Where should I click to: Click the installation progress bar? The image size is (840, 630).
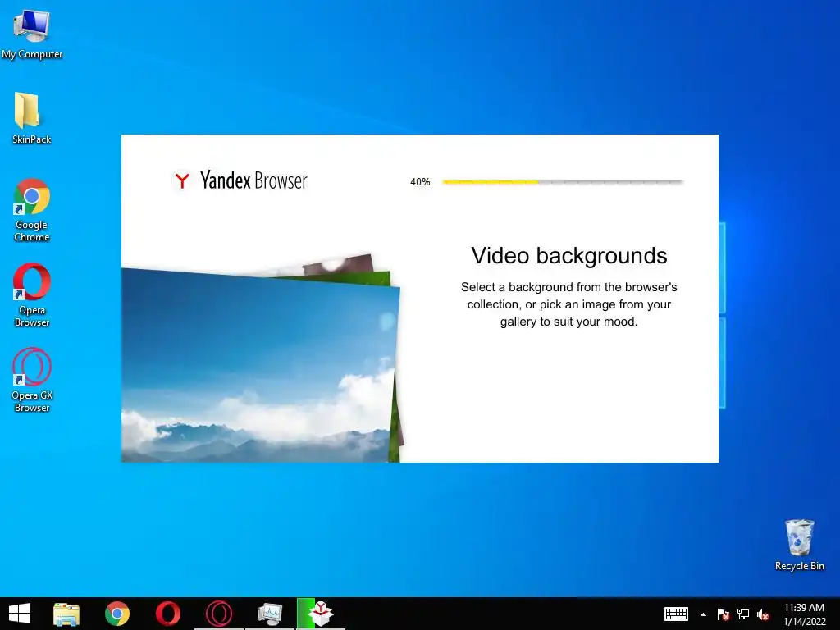[563, 182]
